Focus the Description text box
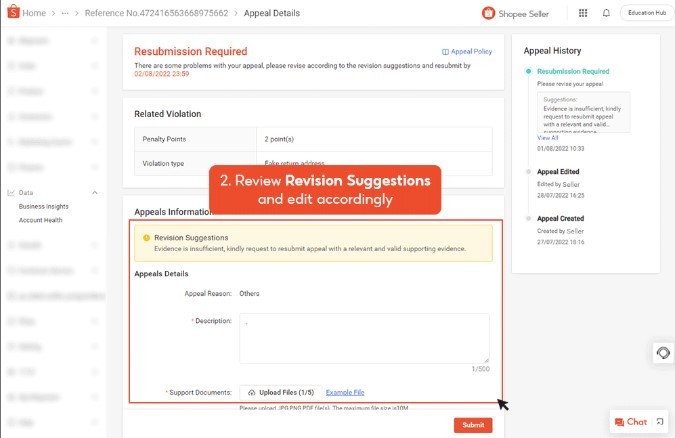The width and height of the screenshot is (675, 438). [364, 338]
